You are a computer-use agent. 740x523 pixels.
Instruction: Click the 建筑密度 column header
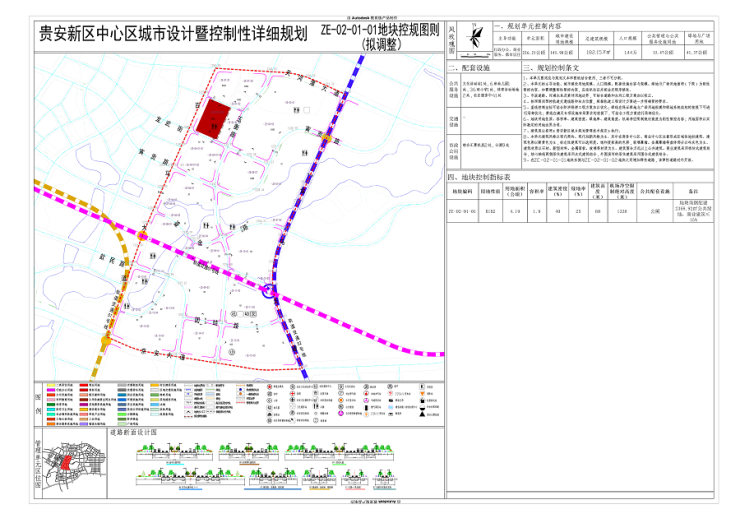pyautogui.click(x=558, y=191)
